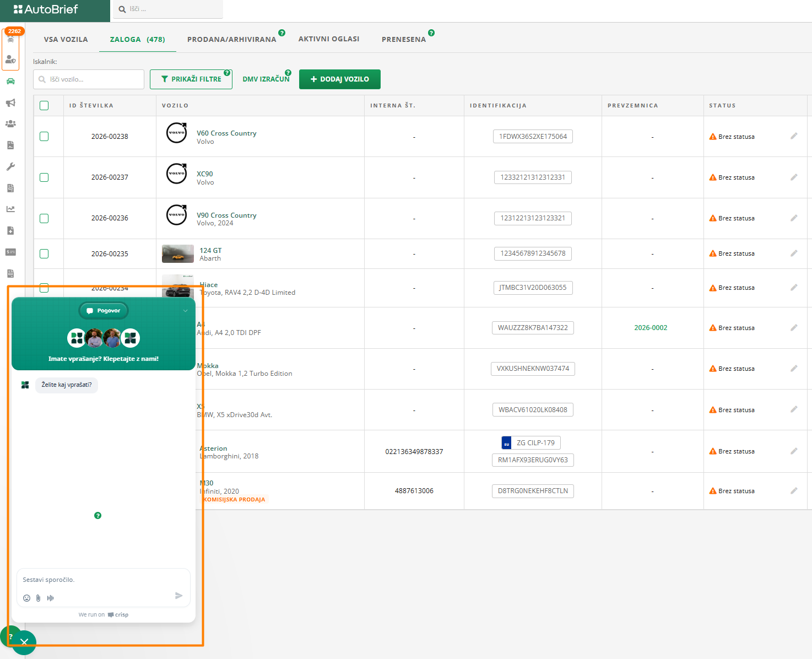This screenshot has height=659, width=812.
Task: Check the box for vehicle 2026-00238
Action: click(44, 136)
